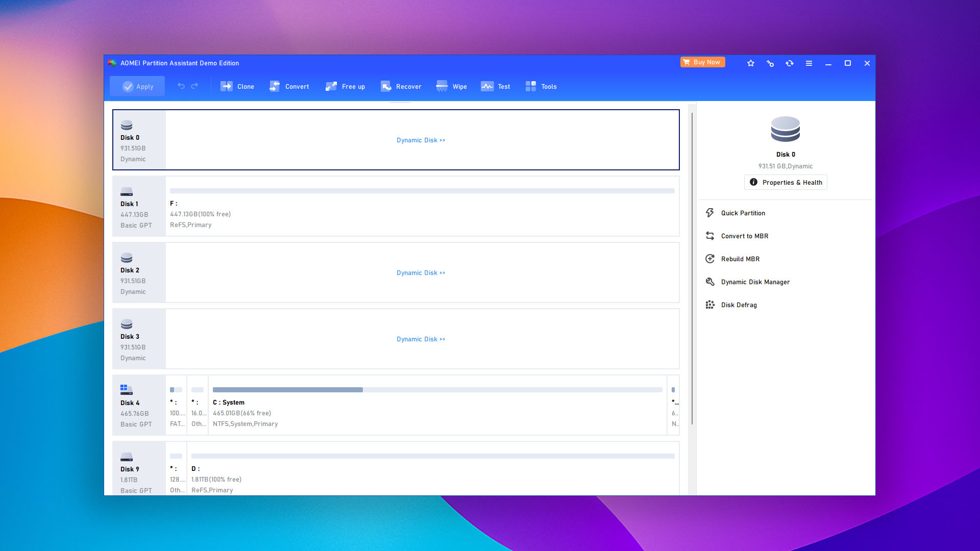Screen dimensions: 980x551
Task: Select the F: ReFS partition on Disk 1
Action: coord(422,206)
